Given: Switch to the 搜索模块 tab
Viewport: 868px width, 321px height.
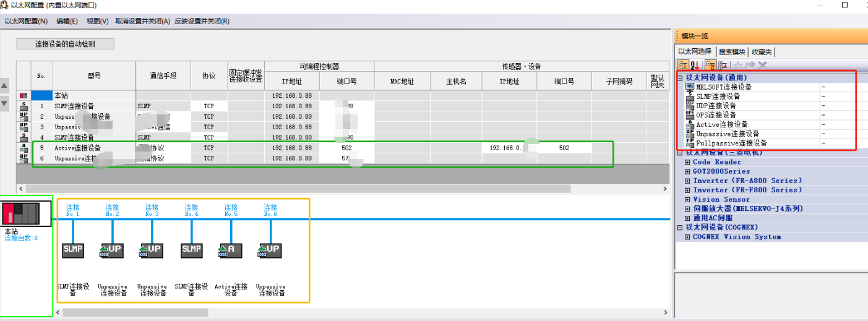Looking at the screenshot, I should pos(732,52).
